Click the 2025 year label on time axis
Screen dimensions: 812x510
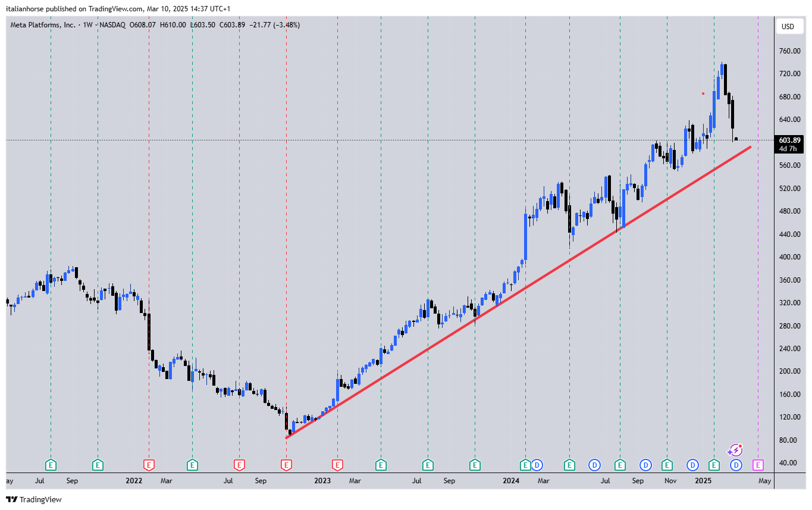point(703,480)
